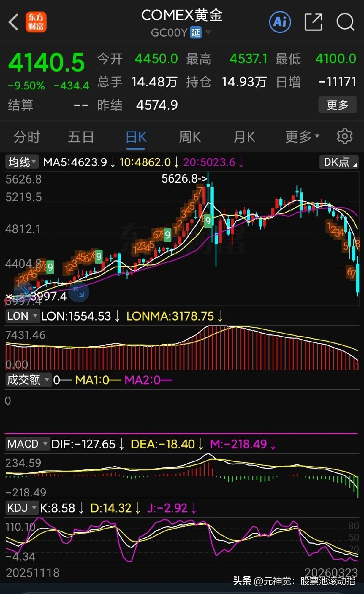Tap the 昨结 4574.9 value

click(x=157, y=105)
